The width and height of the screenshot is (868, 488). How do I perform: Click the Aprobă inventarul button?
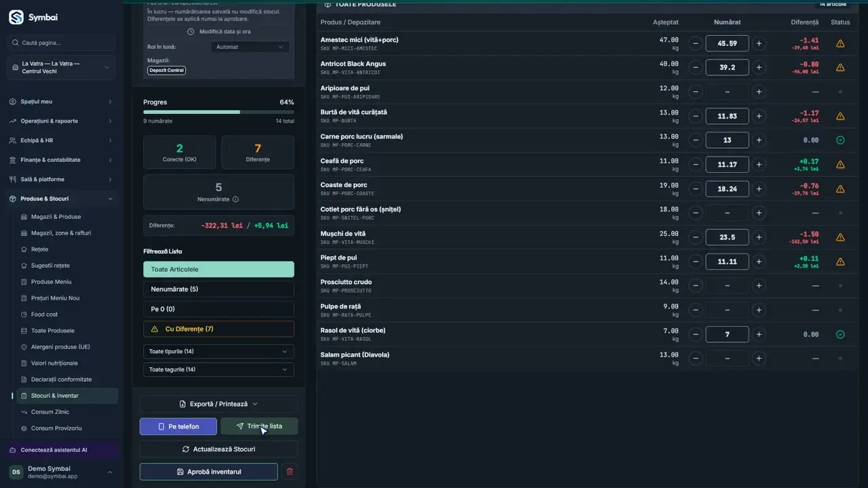click(x=209, y=472)
